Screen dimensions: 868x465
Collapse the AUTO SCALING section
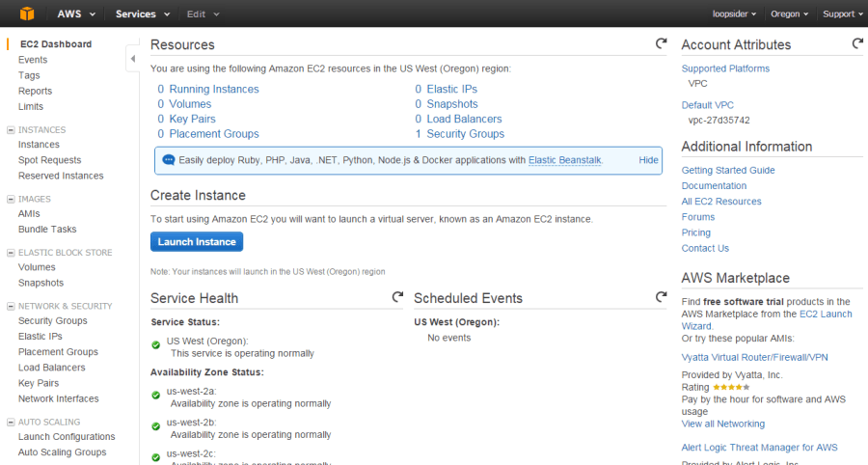point(11,423)
